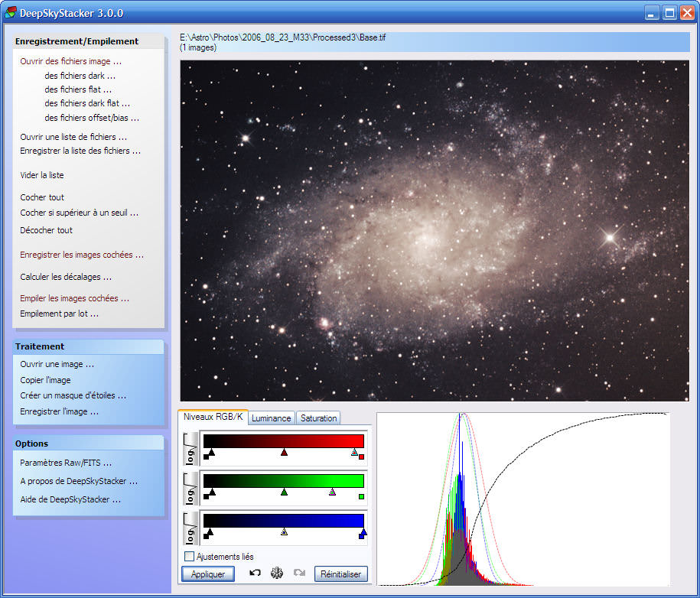Select the green channel black point triangle

pyautogui.click(x=212, y=492)
